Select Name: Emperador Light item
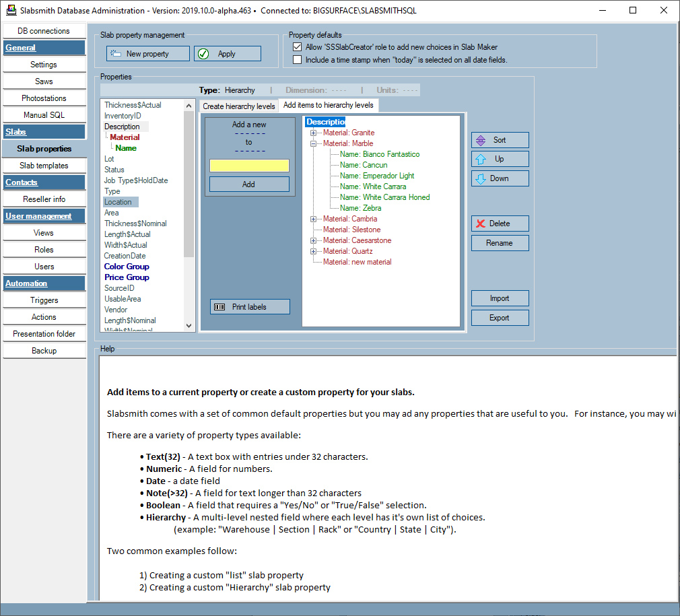The image size is (680, 616). pyautogui.click(x=377, y=176)
